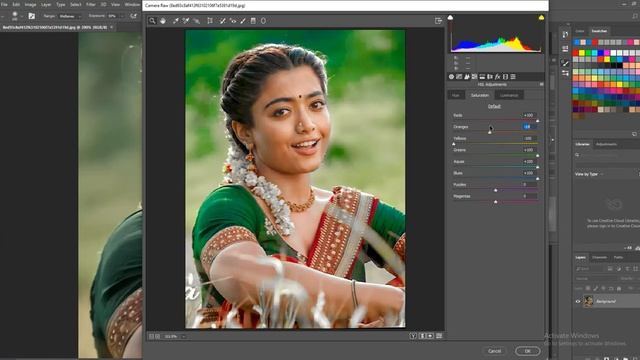Screen dimensions: 640x360
Task: Click the Yellows saturation slider handle
Action: [x=453, y=144]
